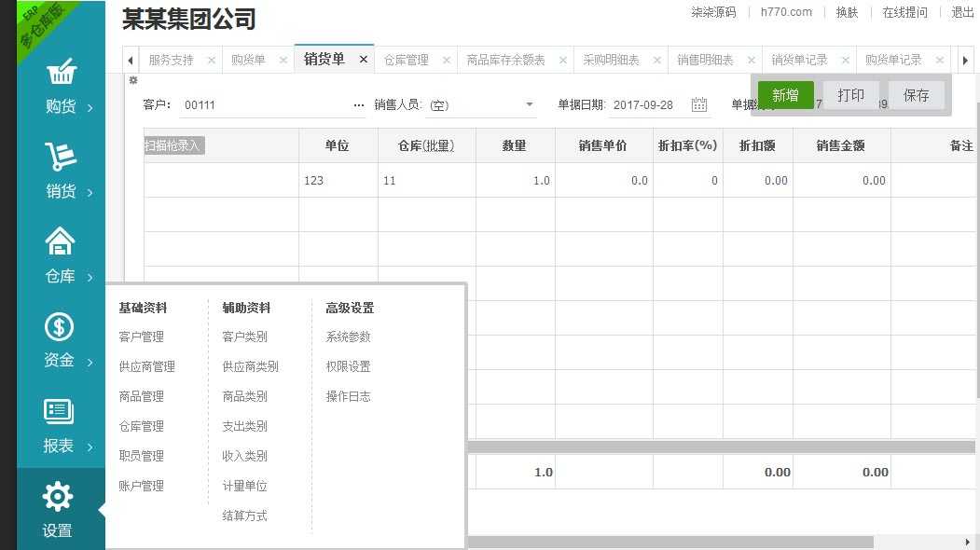This screenshot has height=550, width=980.
Task: Click the green 新增 button
Action: tap(786, 94)
